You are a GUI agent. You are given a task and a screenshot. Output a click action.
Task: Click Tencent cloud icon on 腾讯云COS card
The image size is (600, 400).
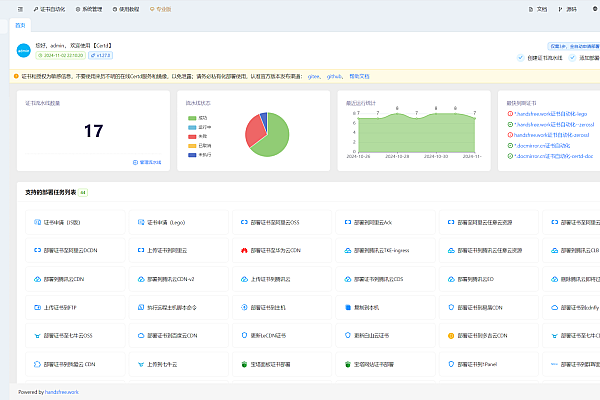coord(347,279)
